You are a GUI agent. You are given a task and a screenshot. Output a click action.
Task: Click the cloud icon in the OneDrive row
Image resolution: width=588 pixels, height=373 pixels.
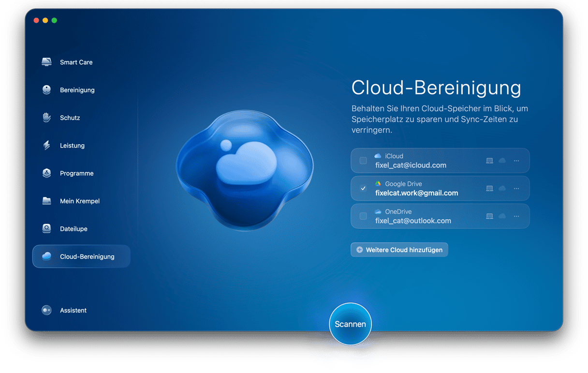(x=502, y=216)
